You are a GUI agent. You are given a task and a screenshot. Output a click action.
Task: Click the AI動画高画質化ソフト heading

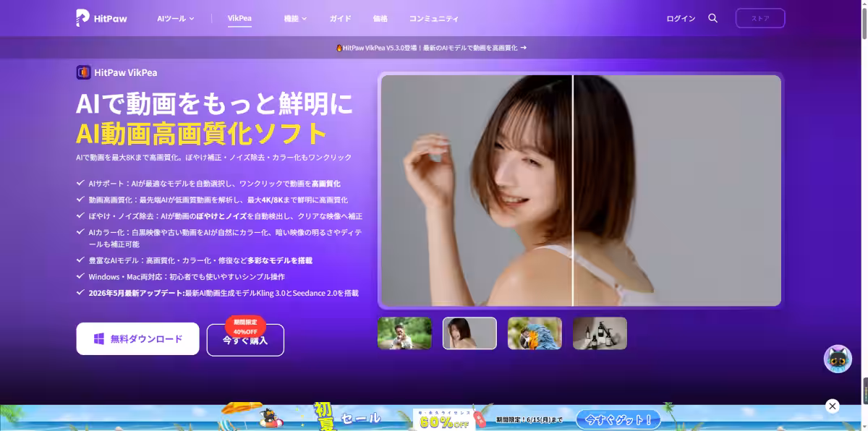pyautogui.click(x=202, y=134)
